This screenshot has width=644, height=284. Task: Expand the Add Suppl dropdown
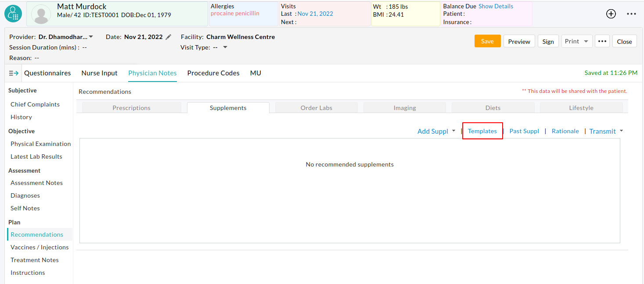pyautogui.click(x=453, y=131)
